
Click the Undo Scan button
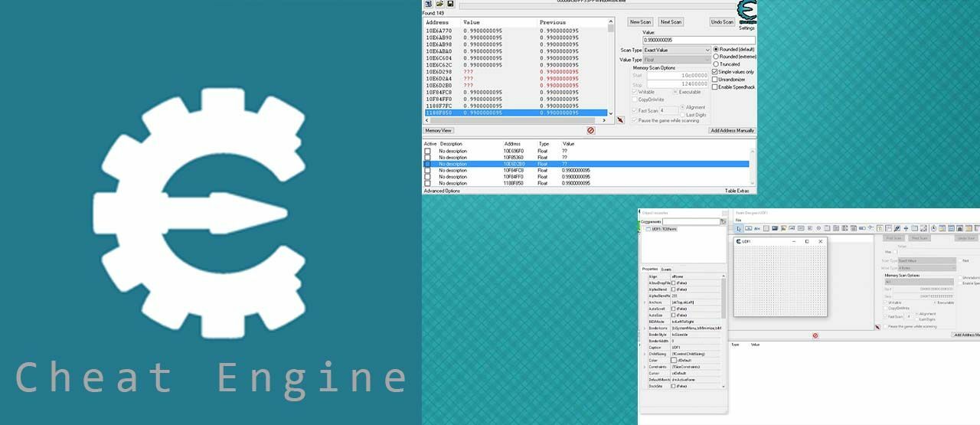click(x=722, y=21)
